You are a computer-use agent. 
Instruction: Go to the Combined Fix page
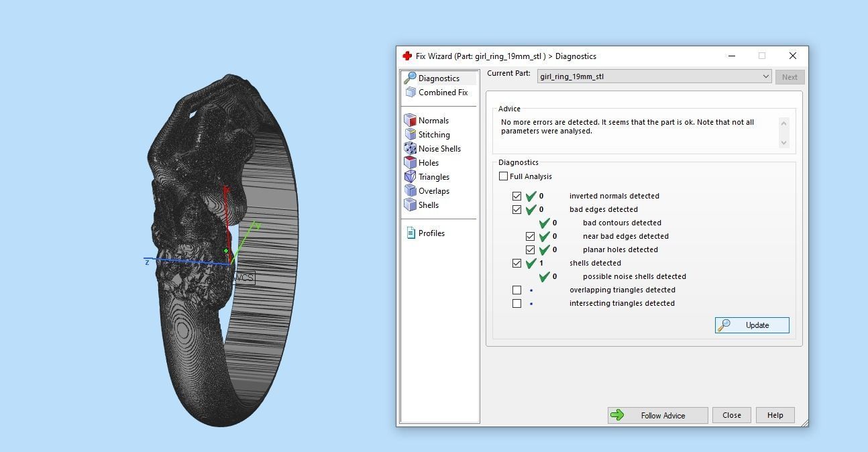(443, 92)
